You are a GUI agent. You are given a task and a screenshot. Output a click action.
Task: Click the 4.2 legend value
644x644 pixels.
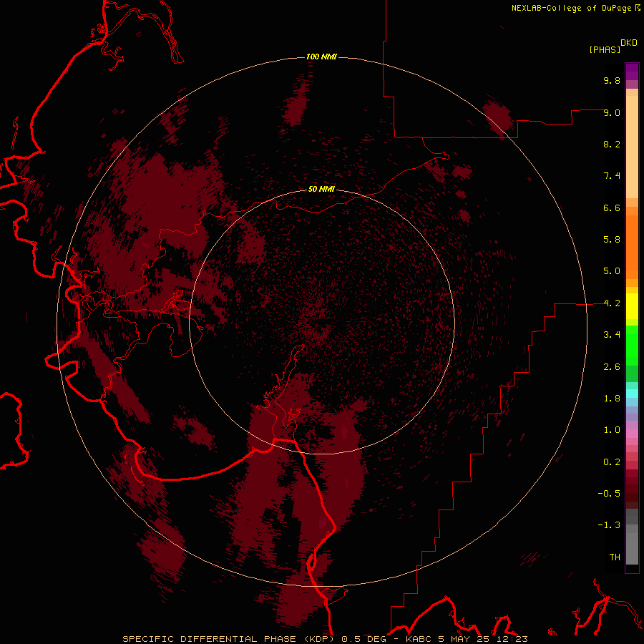coord(612,303)
